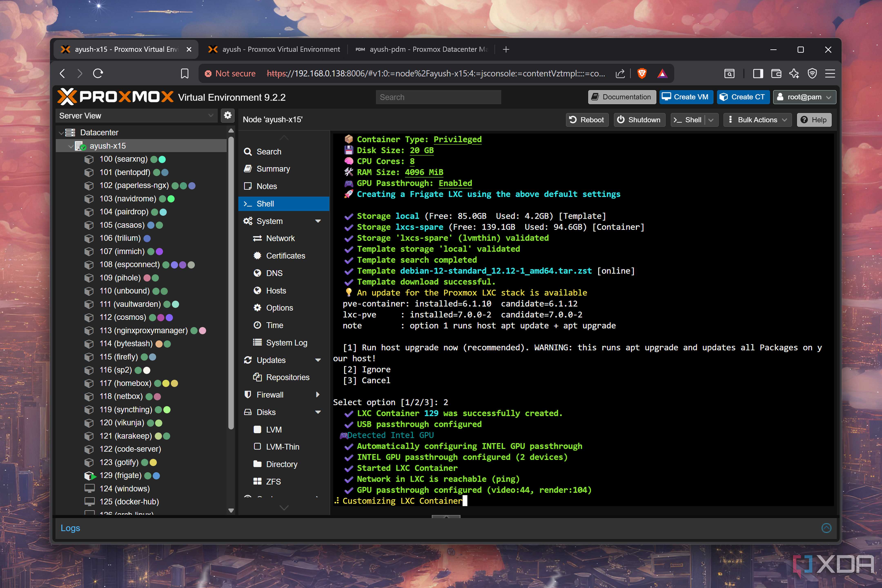This screenshot has width=882, height=588.
Task: Open the Bulk Actions dropdown
Action: click(757, 120)
